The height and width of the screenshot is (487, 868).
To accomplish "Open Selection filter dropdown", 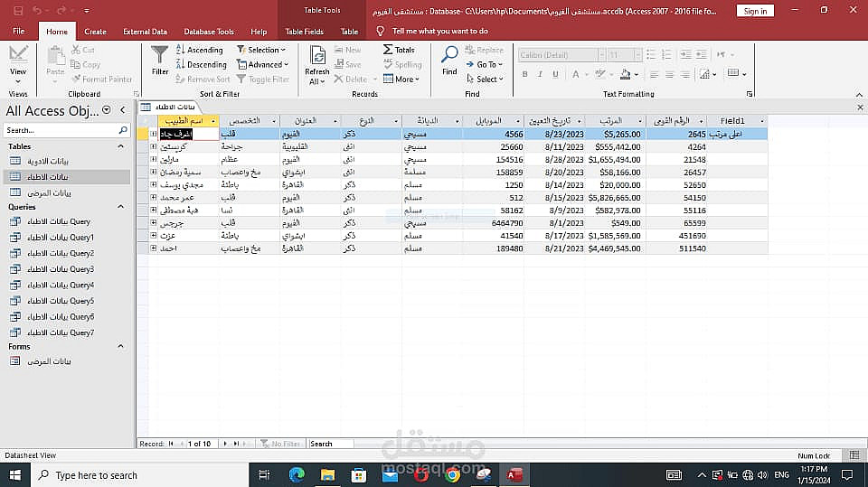I will [261, 50].
